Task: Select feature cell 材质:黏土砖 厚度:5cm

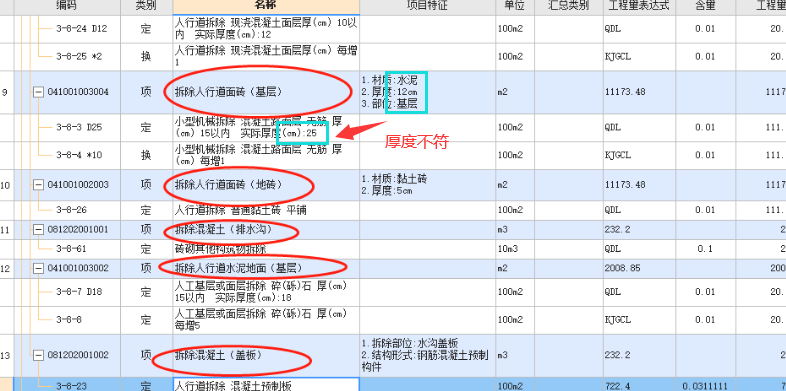Action: [x=428, y=185]
